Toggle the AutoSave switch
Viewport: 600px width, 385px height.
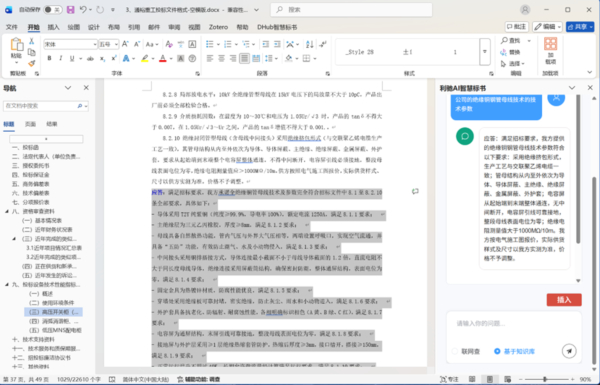click(x=53, y=10)
